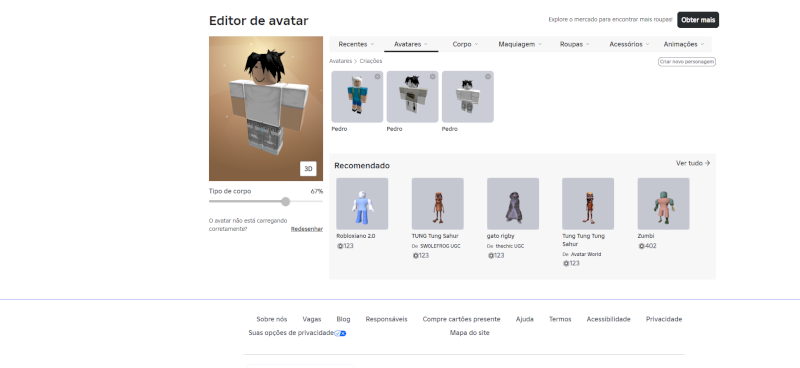Click the Robux icon beside the 402 price
Viewport: 800px width, 368px height.
pos(641,246)
